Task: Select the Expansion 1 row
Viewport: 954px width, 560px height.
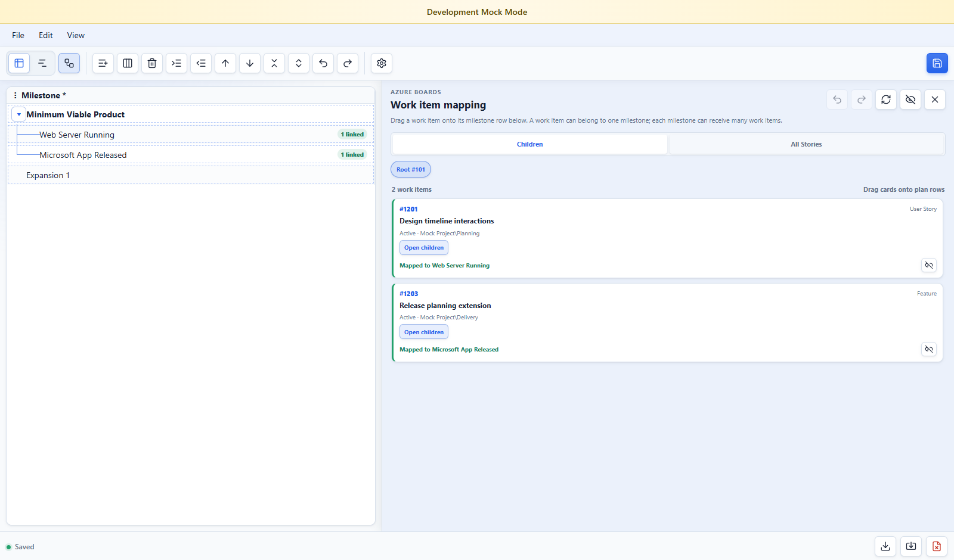Action: (191, 175)
